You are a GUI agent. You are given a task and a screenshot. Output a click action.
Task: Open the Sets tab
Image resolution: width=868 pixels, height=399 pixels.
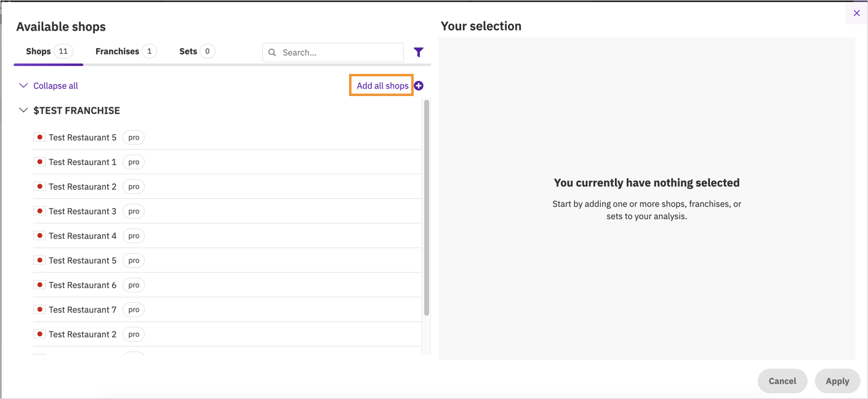coord(196,52)
